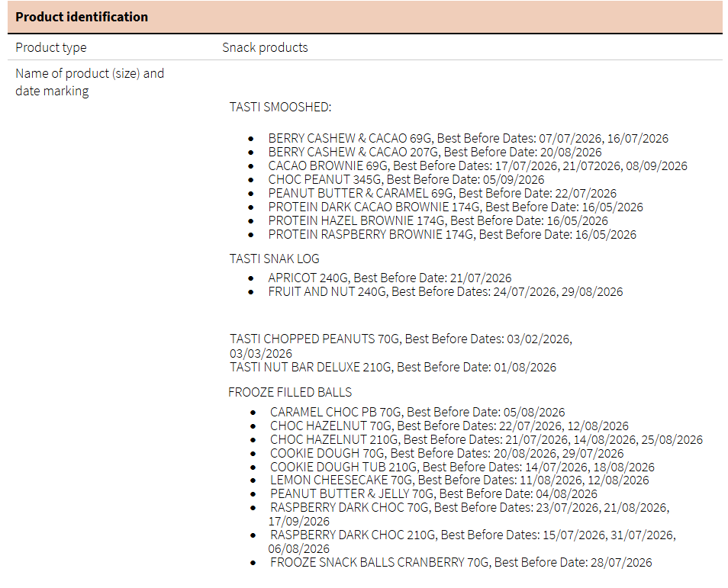This screenshot has height=588, width=728.
Task: Click the RASPBERRY DARK CHOC 70G entry
Action: (x=469, y=515)
